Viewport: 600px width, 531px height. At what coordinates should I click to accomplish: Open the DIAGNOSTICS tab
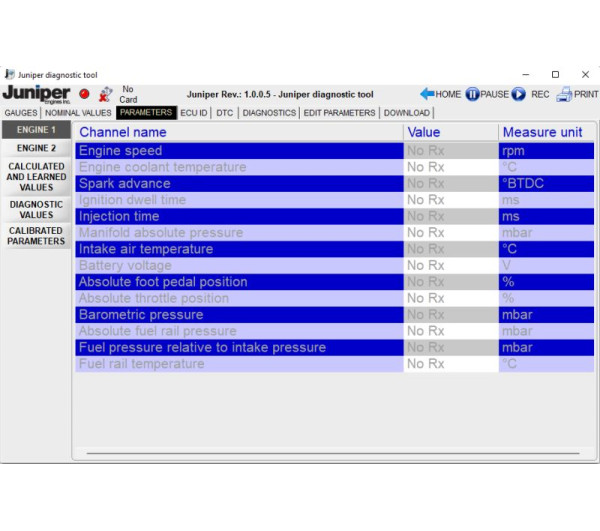click(269, 113)
